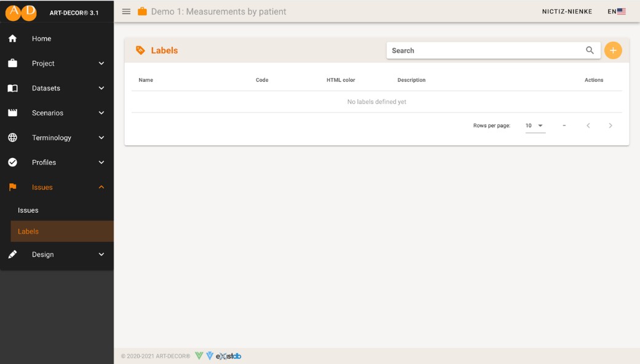The height and width of the screenshot is (364, 640).
Task: Click into the Search labels field
Action: (x=486, y=50)
